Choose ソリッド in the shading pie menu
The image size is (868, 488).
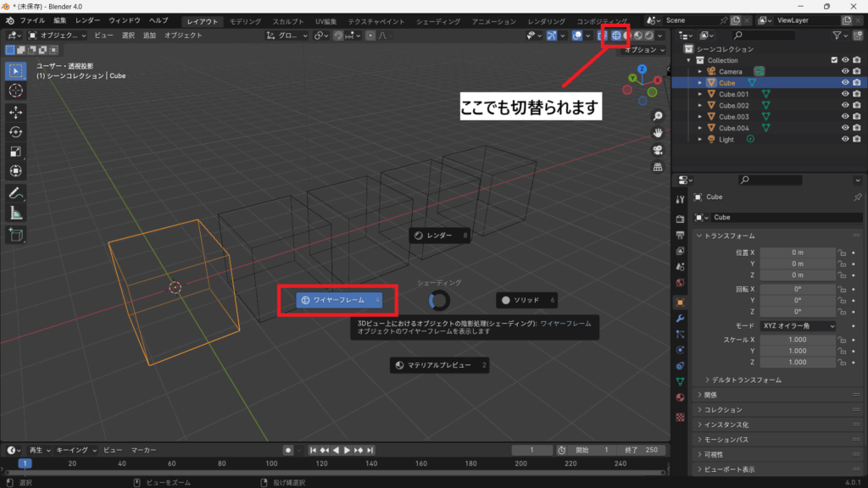(x=527, y=300)
